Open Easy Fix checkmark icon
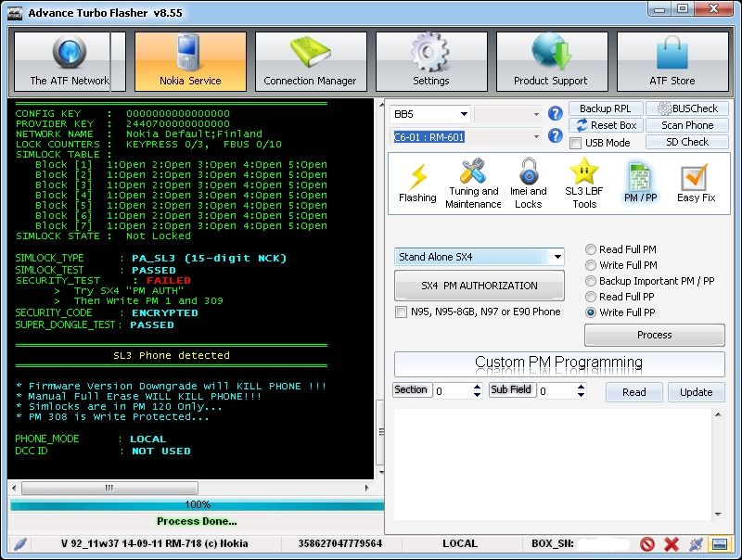This screenshot has width=742, height=560. (695, 177)
